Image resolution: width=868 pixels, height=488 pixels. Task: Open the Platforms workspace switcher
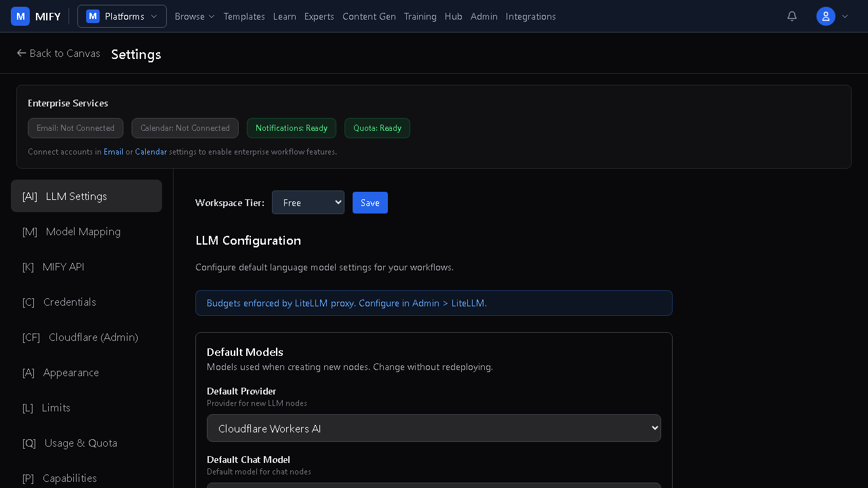coord(122,16)
